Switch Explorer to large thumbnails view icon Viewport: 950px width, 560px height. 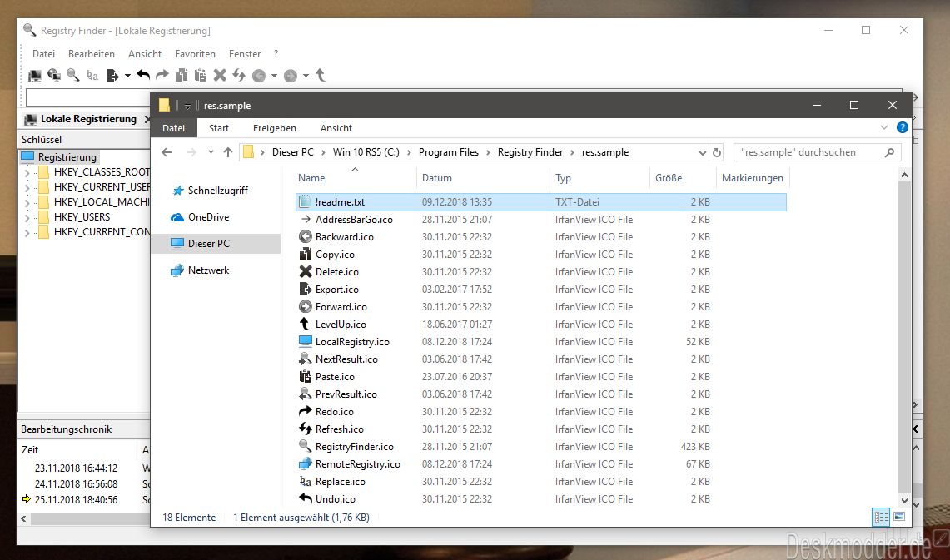pyautogui.click(x=899, y=517)
